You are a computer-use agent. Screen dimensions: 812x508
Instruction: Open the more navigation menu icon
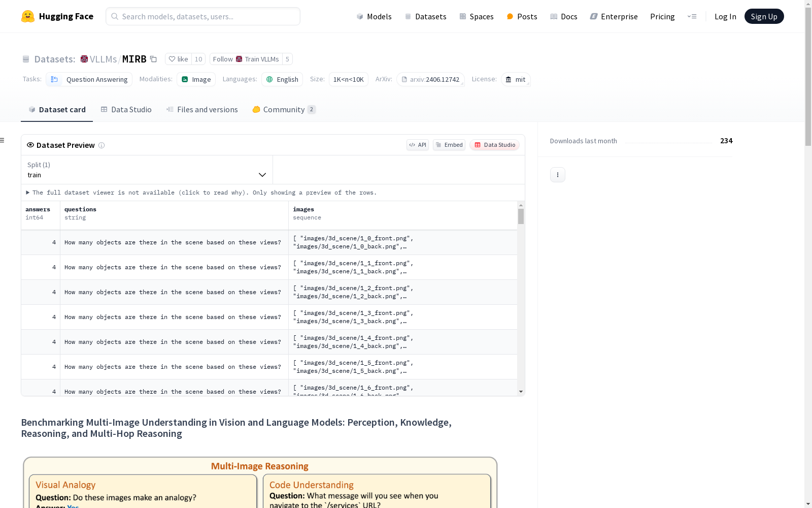pos(692,16)
